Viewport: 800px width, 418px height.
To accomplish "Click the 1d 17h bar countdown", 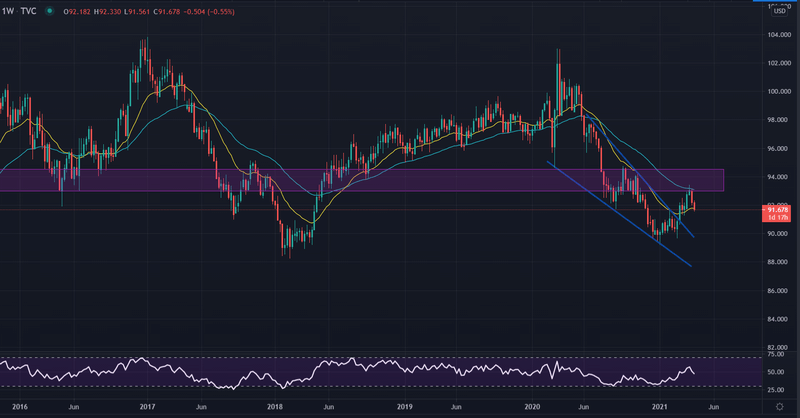I will [778, 217].
